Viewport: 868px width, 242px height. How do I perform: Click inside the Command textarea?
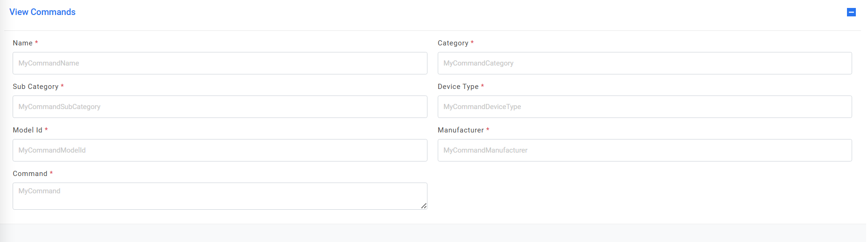click(x=220, y=196)
